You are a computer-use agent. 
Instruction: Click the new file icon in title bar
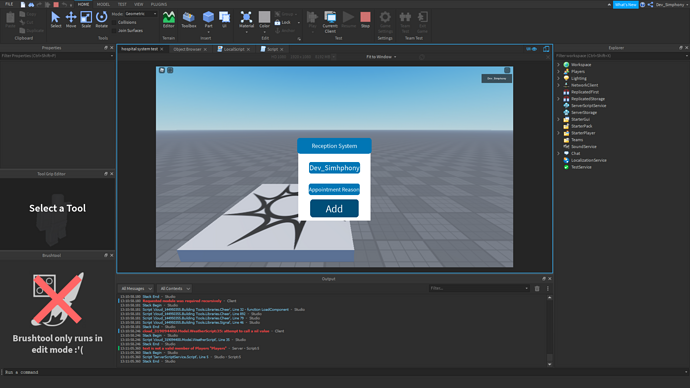click(23, 4)
